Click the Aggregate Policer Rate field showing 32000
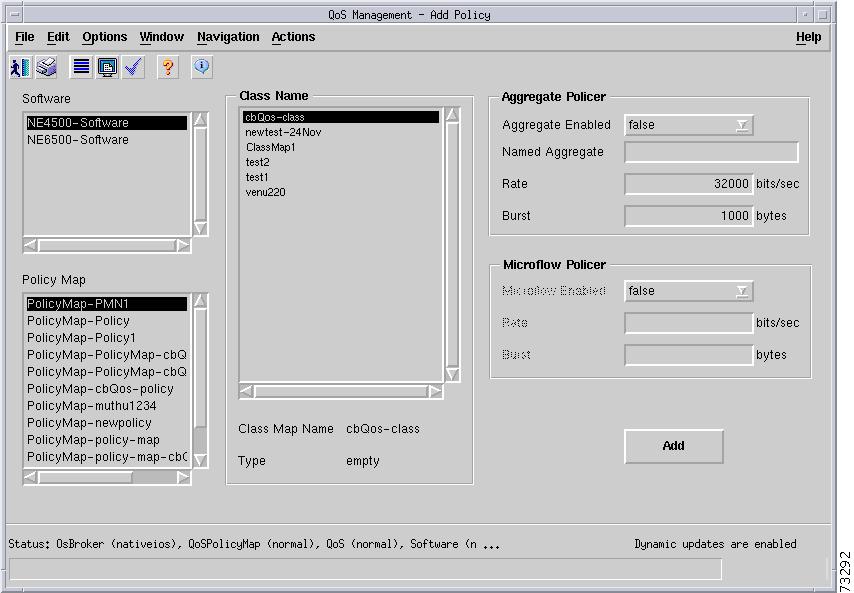Image resolution: width=854 pixels, height=593 pixels. [689, 184]
